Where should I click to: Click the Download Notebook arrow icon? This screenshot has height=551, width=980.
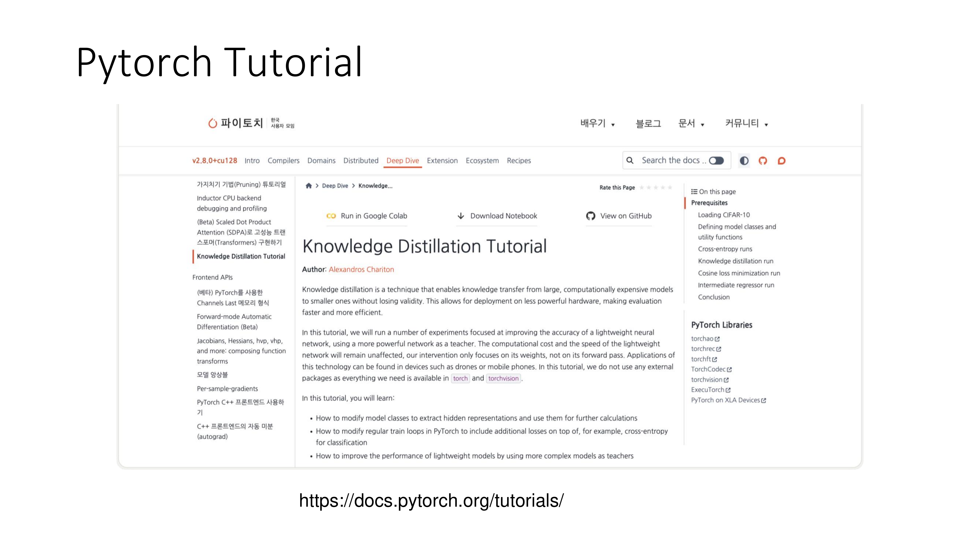461,216
